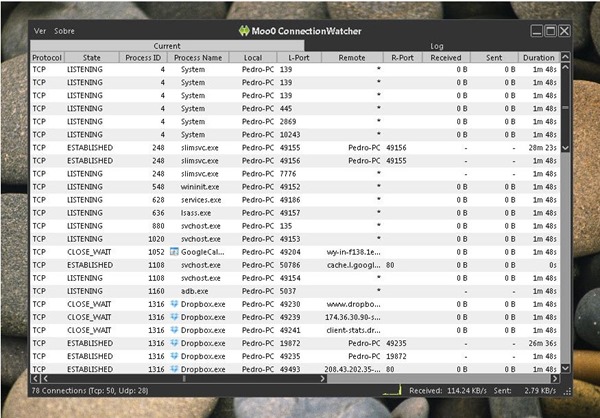Click the vertical scrollbar thumb
This screenshot has height=418, width=600.
coord(565,108)
